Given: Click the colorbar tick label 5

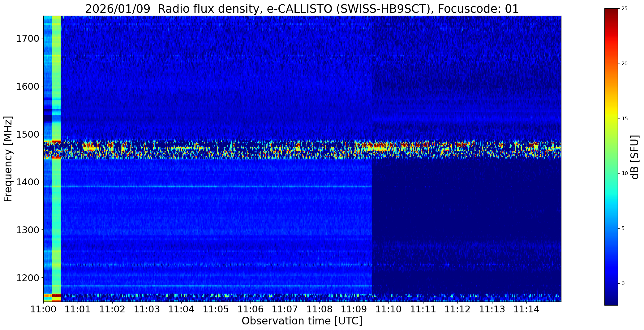Looking at the screenshot, I should click(x=623, y=229).
